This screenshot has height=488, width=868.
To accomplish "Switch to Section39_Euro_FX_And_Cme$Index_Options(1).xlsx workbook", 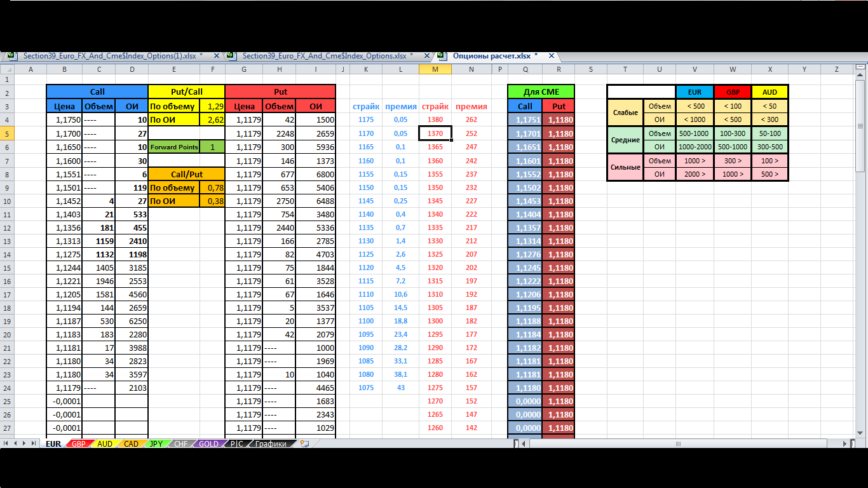I will (x=112, y=56).
